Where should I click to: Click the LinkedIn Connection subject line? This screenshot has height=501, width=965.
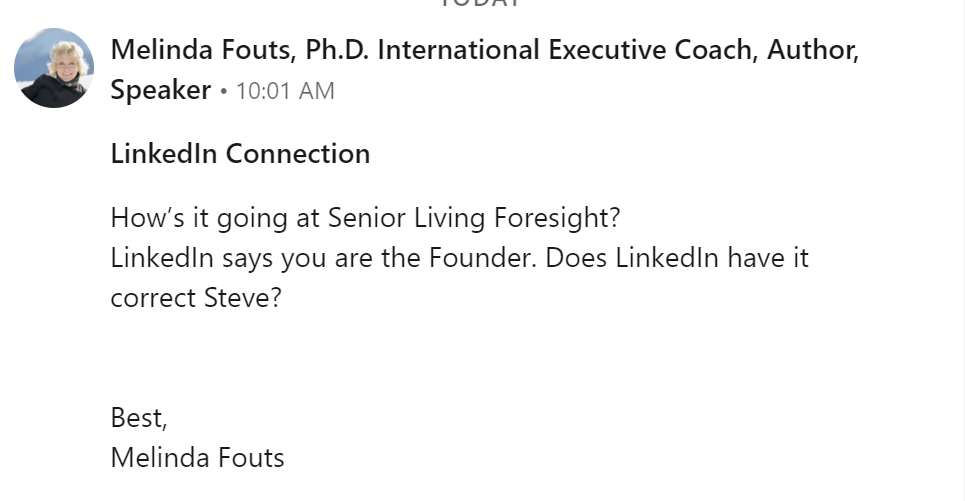coord(241,154)
